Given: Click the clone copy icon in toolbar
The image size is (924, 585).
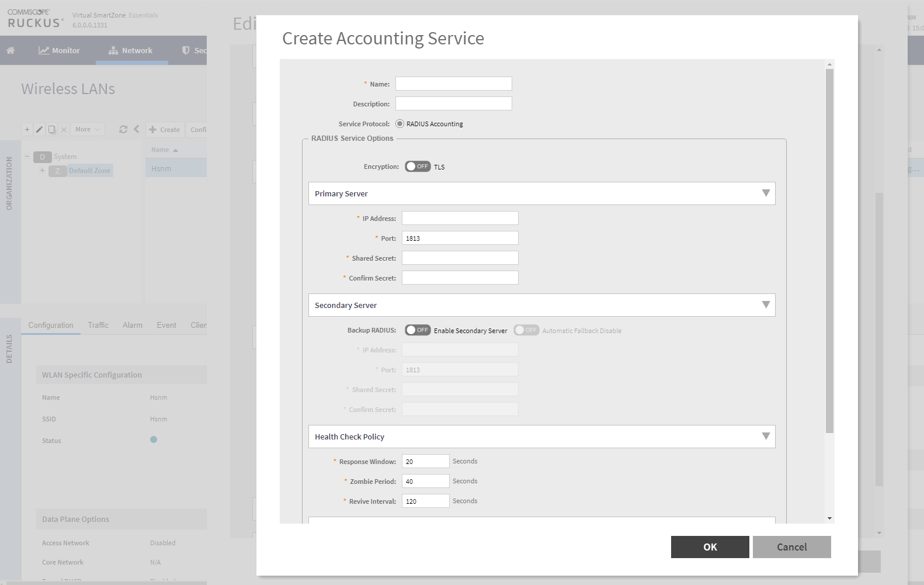Looking at the screenshot, I should pyautogui.click(x=52, y=130).
